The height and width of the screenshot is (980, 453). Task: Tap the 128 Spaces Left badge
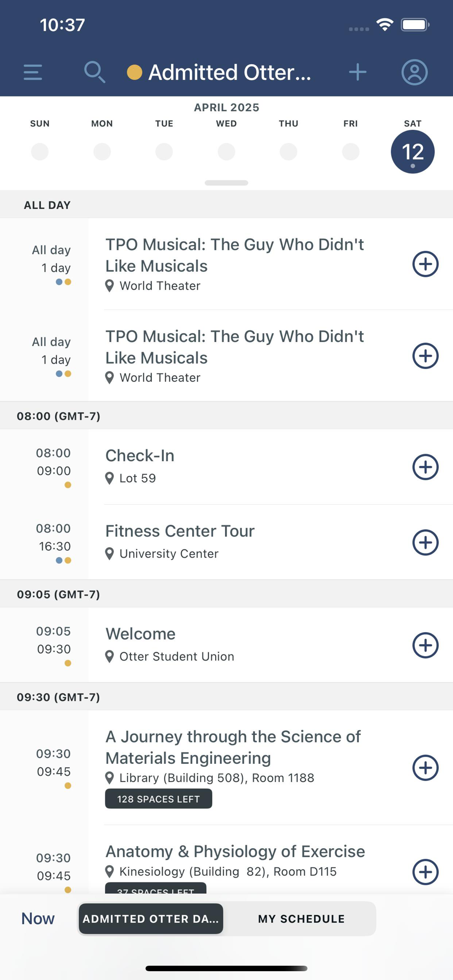[158, 799]
